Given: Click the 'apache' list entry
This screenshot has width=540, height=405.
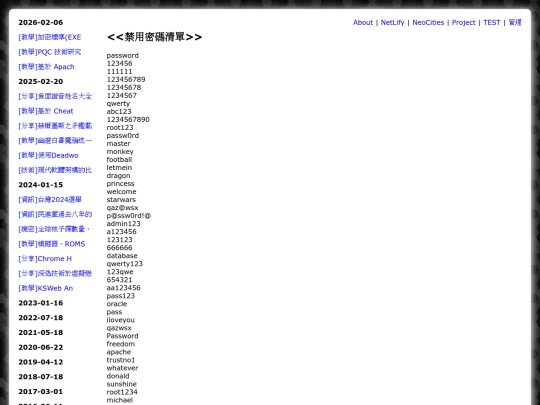Looking at the screenshot, I should (x=119, y=352).
